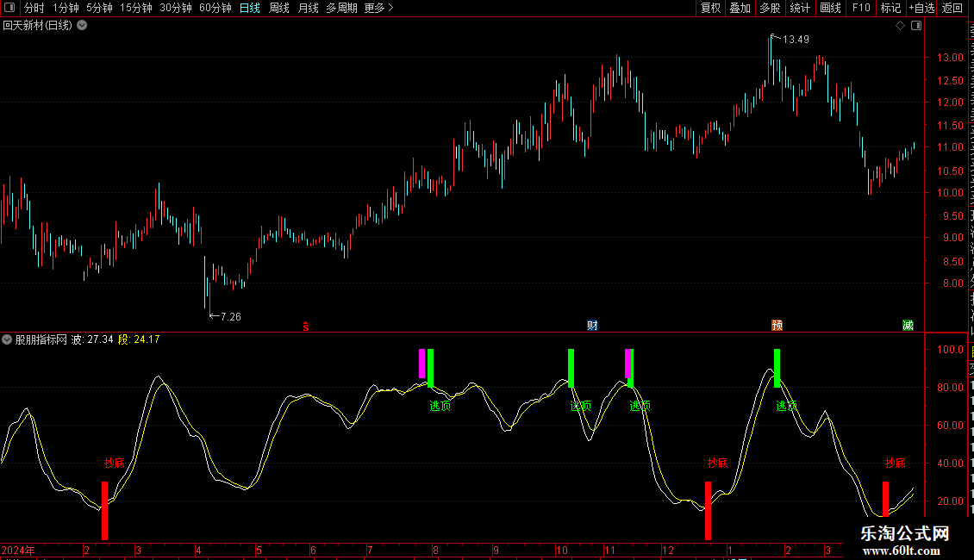Select the 60分钟 chart period

215,8
